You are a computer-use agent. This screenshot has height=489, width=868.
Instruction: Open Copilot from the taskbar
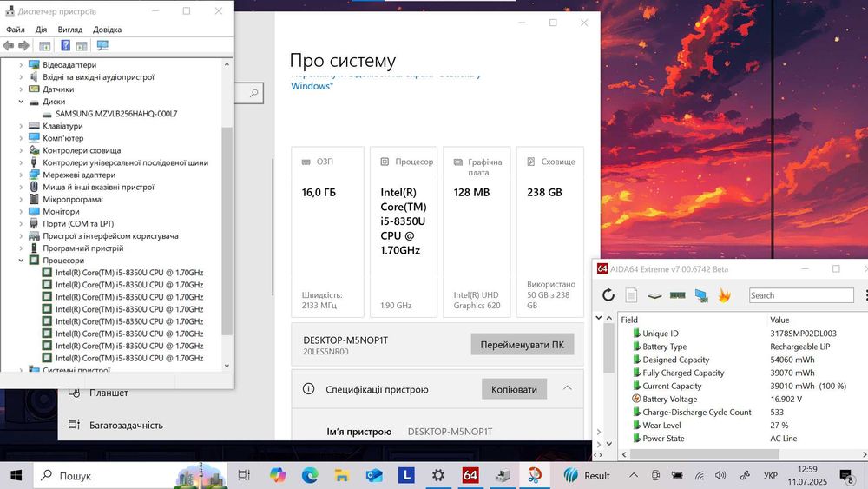[278, 475]
